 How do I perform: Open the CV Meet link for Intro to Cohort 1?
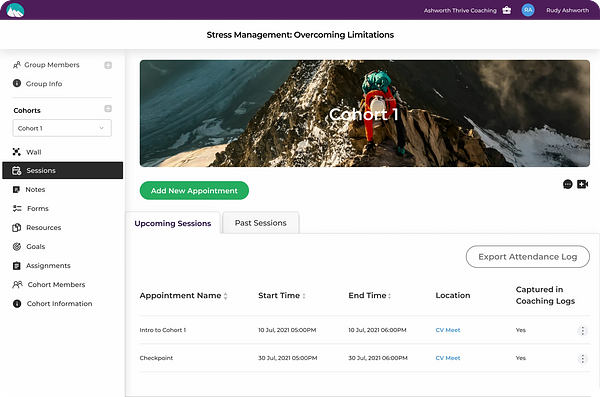(x=448, y=330)
